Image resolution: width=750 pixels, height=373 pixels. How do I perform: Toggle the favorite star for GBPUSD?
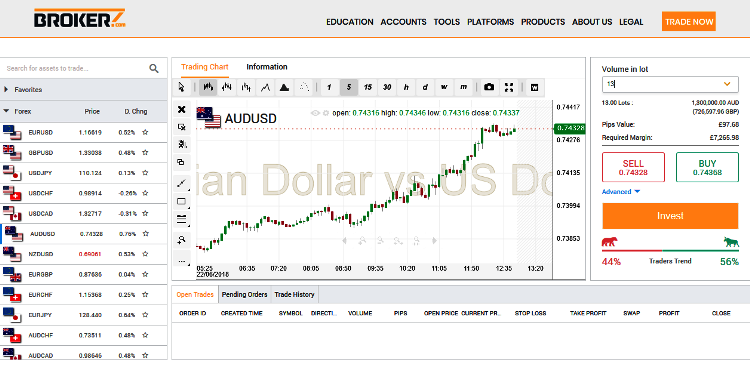point(145,153)
